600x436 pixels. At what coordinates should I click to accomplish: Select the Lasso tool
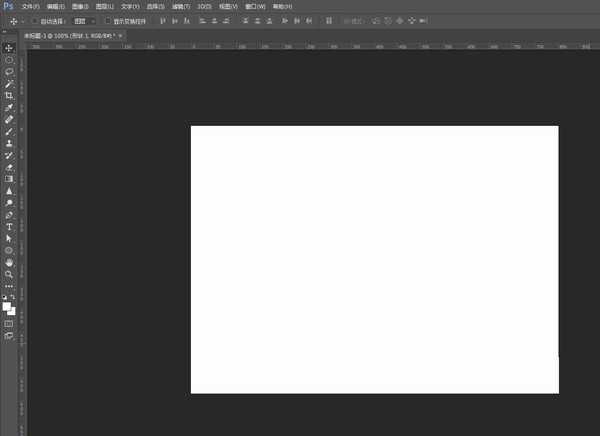[x=9, y=72]
